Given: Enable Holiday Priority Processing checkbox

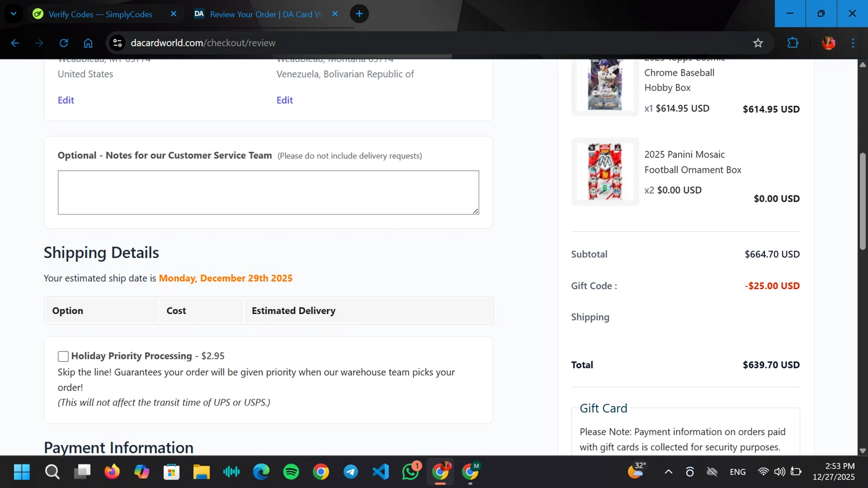Looking at the screenshot, I should [63, 356].
